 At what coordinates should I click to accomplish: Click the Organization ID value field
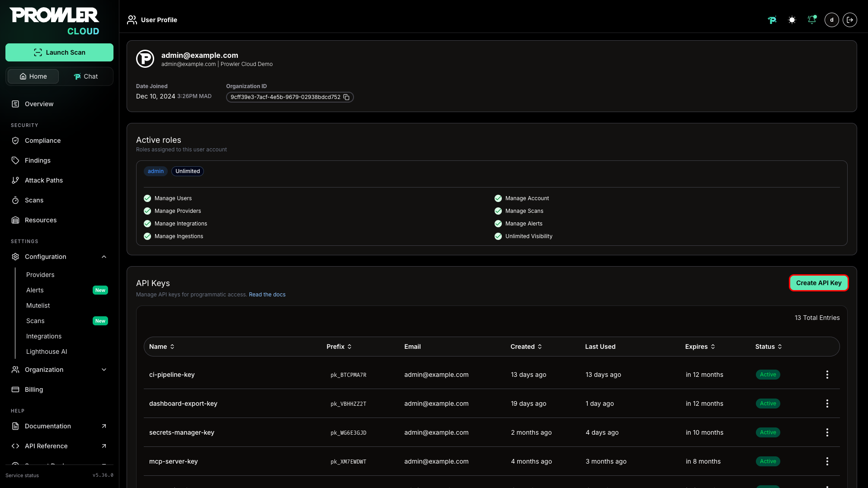click(290, 97)
